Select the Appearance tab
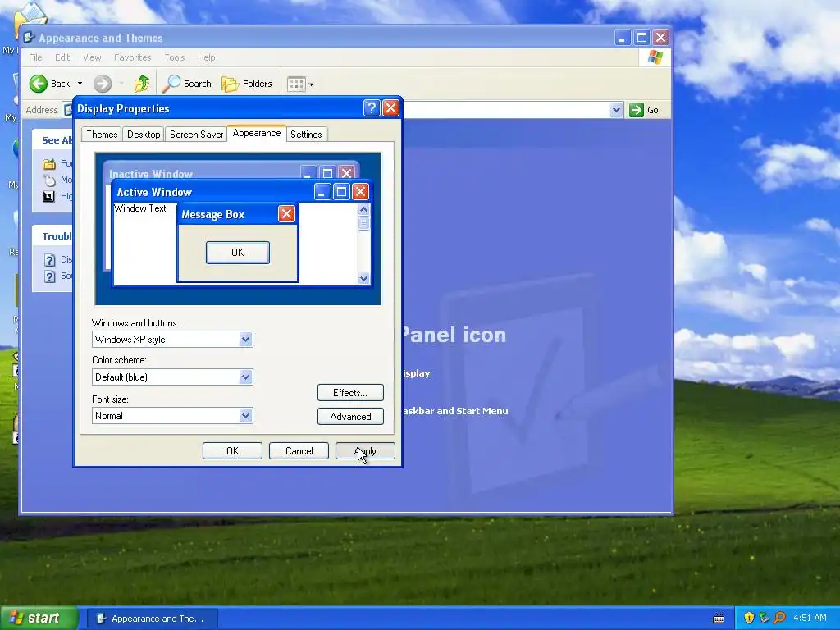The width and height of the screenshot is (840, 630). click(x=257, y=133)
